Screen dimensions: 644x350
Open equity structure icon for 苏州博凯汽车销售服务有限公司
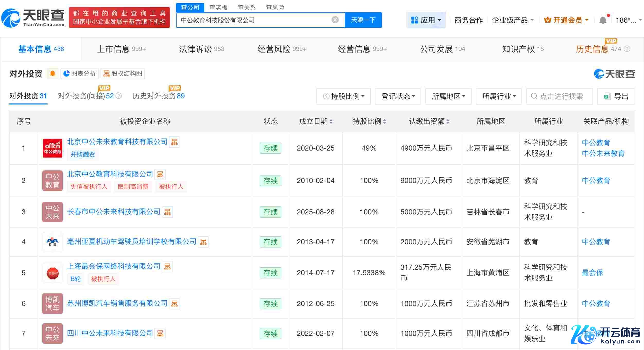click(175, 304)
